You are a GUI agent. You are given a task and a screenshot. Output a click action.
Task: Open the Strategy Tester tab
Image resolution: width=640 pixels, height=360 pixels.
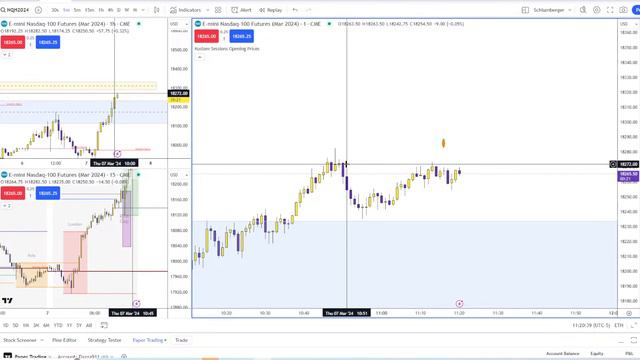tap(104, 340)
